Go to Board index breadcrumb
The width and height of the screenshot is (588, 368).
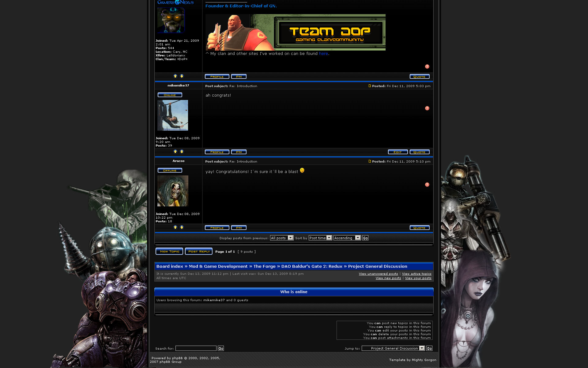170,266
